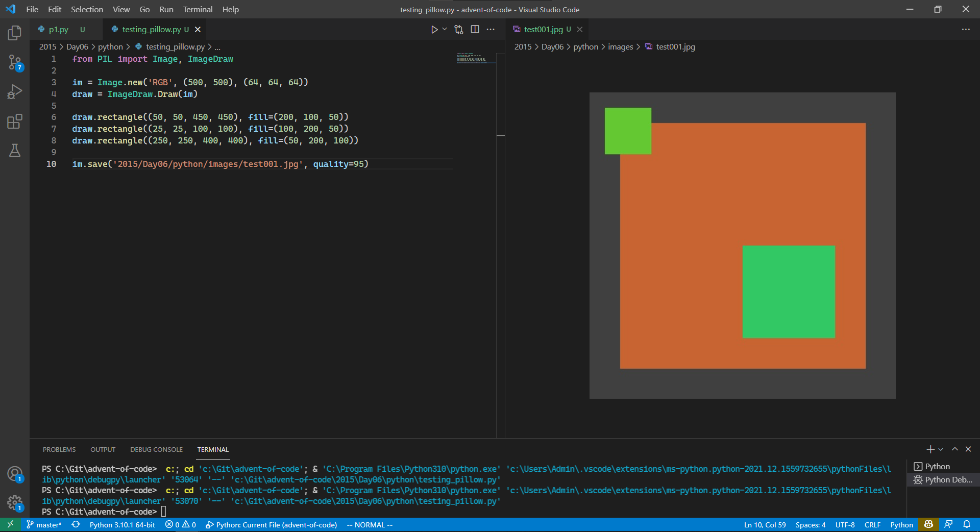Synchronize changes via status bar icon
Viewport: 980px width, 532px height.
76,525
